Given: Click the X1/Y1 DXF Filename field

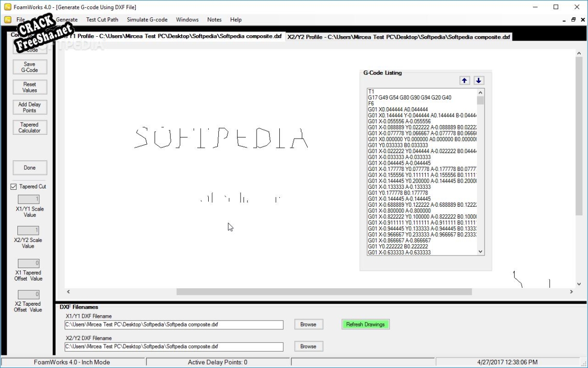Looking at the screenshot, I should [174, 325].
